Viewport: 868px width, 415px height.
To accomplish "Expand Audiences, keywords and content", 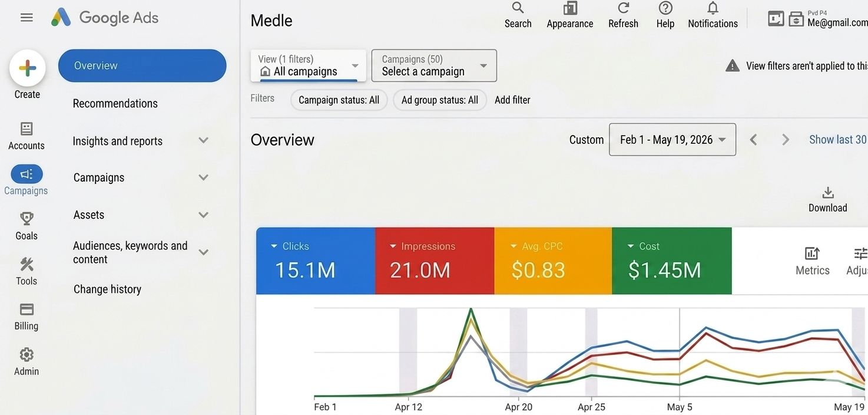I will click(x=203, y=252).
